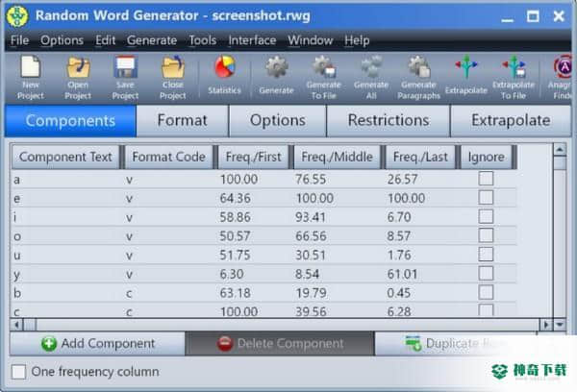Image resolution: width=577 pixels, height=392 pixels.
Task: Open a project with Open Project icon
Action: [78, 78]
